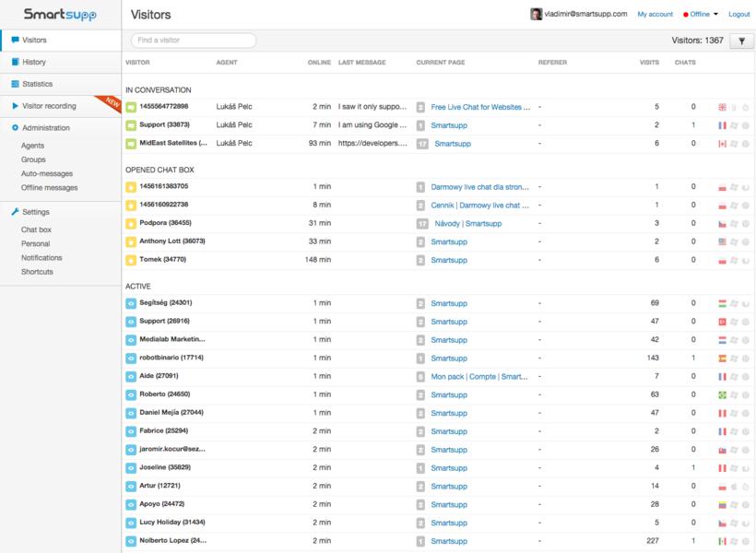Open Groups administration page
The width and height of the screenshot is (756, 553).
tap(33, 159)
